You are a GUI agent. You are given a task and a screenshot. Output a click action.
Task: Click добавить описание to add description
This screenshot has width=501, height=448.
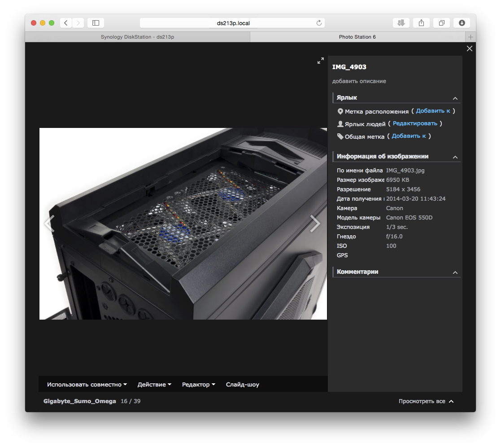pyautogui.click(x=359, y=81)
